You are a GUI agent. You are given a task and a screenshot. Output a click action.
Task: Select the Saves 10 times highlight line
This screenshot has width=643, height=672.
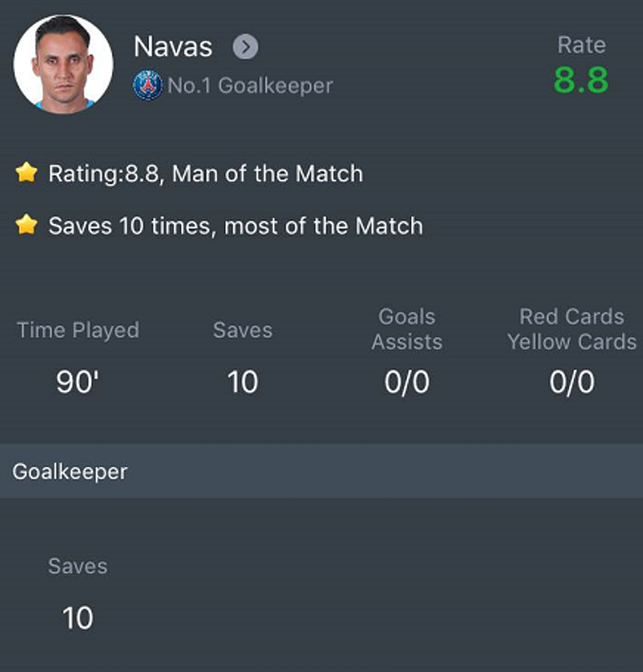click(x=235, y=226)
